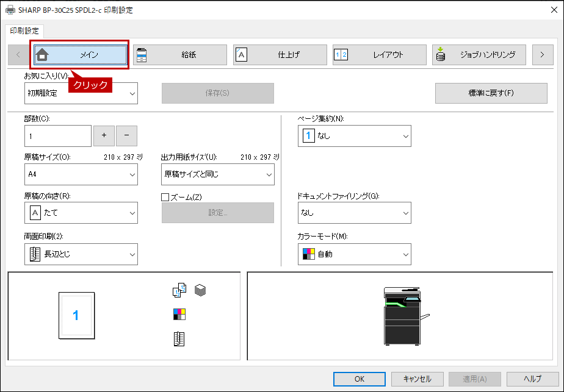The image size is (564, 392).
Task: Click the collate pages icon in preview pane
Action: pyautogui.click(x=179, y=290)
